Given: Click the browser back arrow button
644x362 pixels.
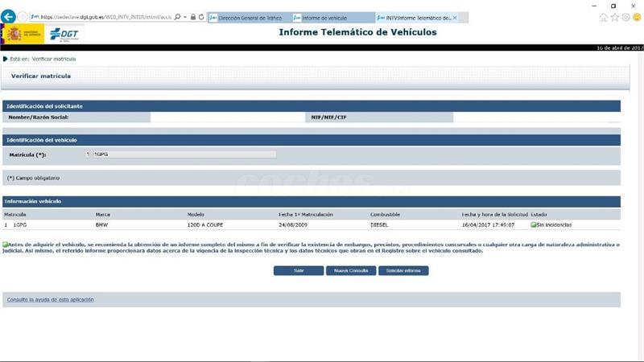Looking at the screenshot, I should coord(9,17).
